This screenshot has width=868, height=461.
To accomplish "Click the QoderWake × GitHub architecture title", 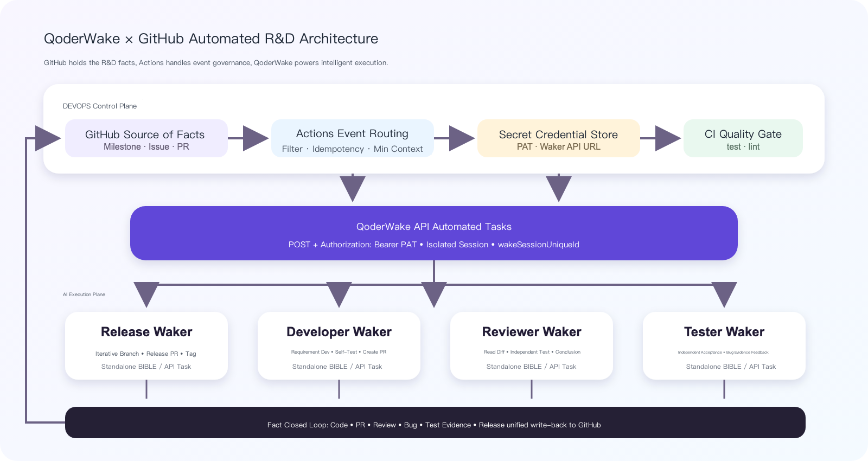I will click(x=211, y=39).
